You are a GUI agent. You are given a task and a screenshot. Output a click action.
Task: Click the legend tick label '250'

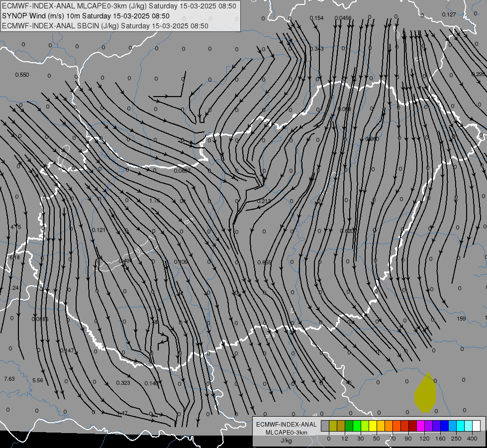(x=456, y=439)
